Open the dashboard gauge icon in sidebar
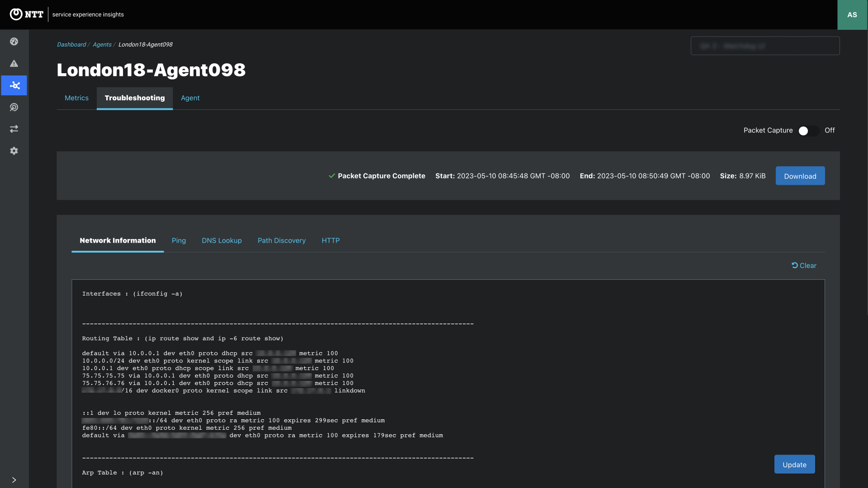This screenshot has height=488, width=868. click(14, 42)
